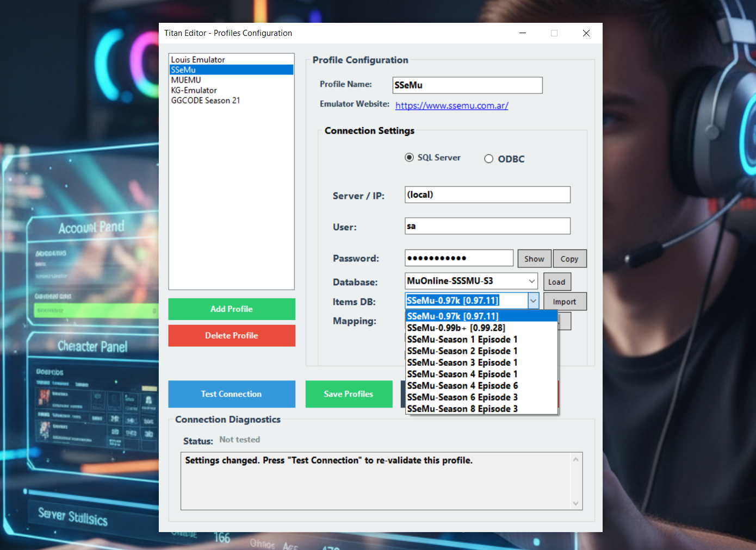
Task: Click inside the Profile Name field
Action: pos(467,85)
